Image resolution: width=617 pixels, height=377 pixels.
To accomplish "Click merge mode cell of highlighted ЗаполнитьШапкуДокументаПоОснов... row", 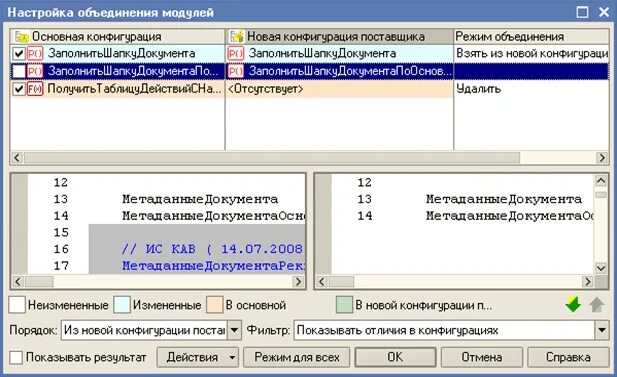I will 531,71.
